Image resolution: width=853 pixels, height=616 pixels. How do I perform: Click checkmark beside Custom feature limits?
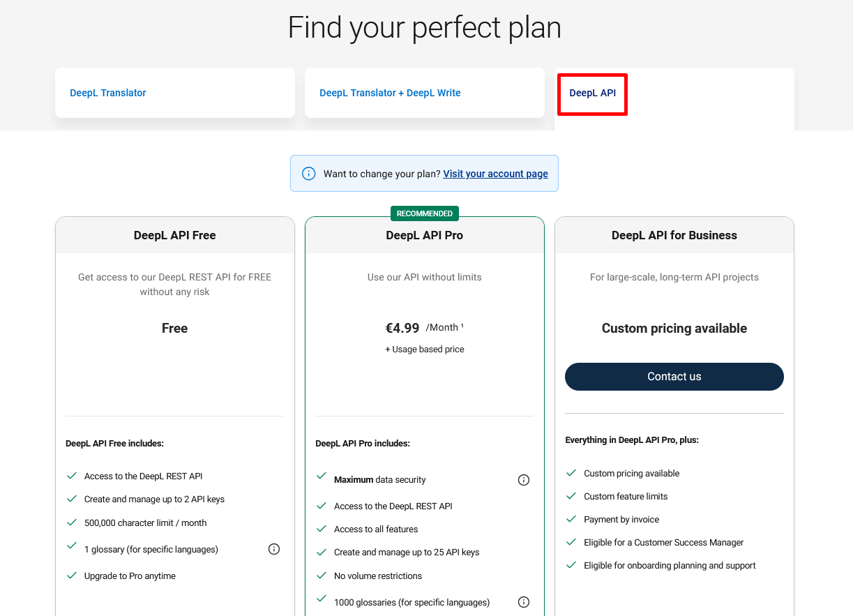point(571,496)
